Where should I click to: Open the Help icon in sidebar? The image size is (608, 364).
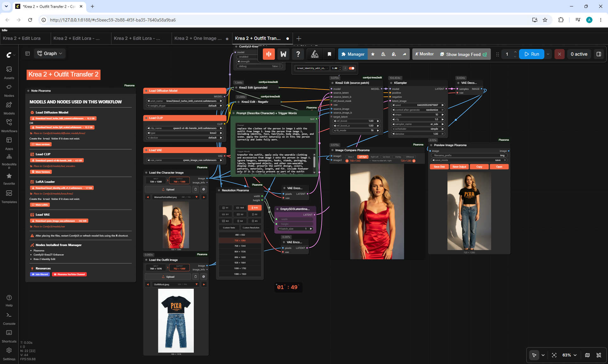[x=9, y=301]
